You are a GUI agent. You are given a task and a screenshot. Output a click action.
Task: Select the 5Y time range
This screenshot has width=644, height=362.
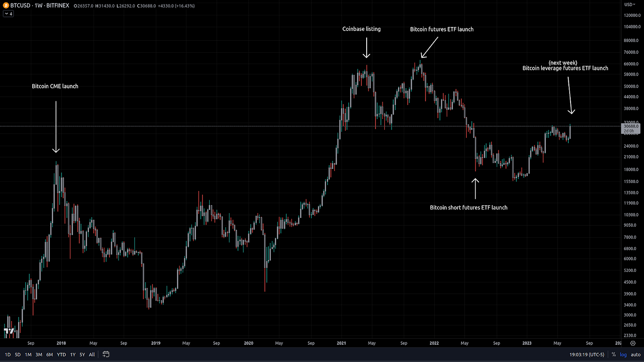tap(82, 354)
